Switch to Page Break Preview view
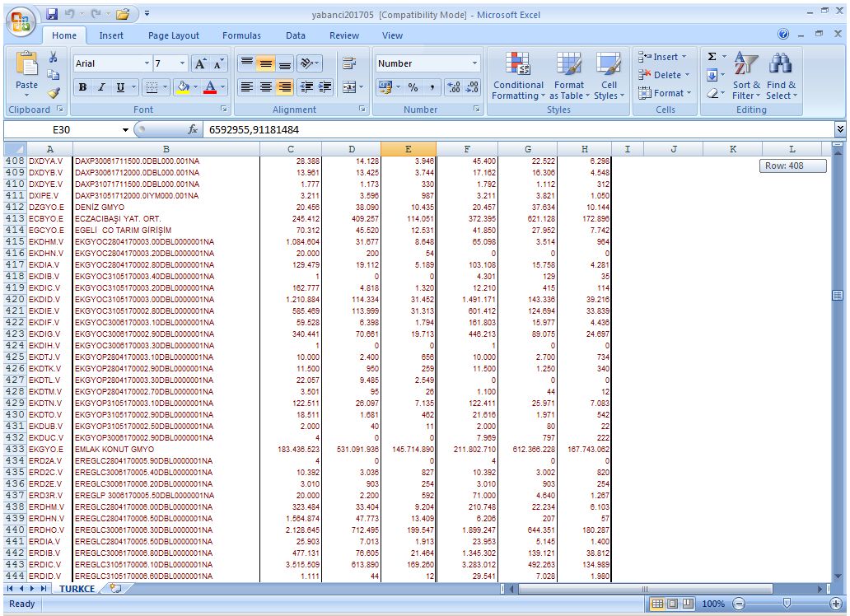Screen dimensions: 850x616 pos(688,604)
